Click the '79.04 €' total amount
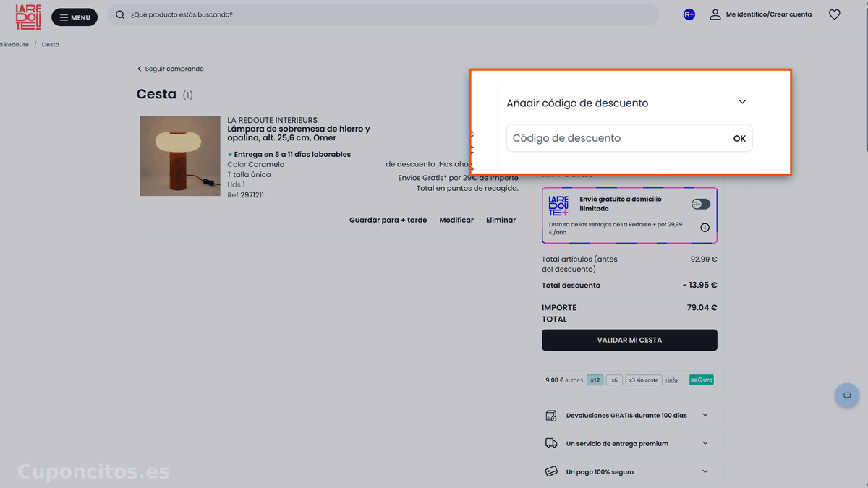This screenshot has width=868, height=488. tap(702, 307)
